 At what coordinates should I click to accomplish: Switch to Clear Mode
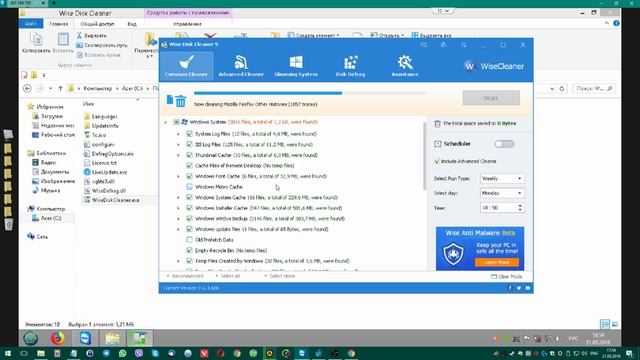[507, 276]
